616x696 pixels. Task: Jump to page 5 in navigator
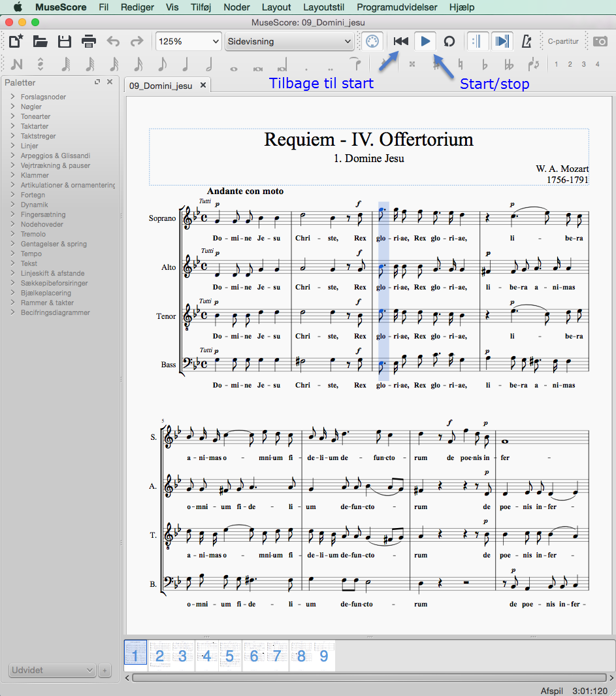pyautogui.click(x=229, y=656)
